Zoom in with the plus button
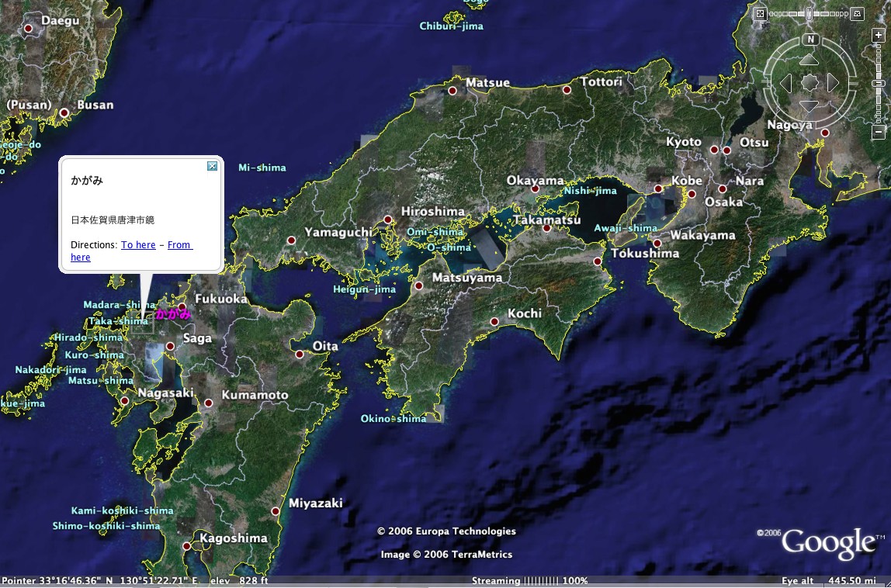The height and width of the screenshot is (588, 891). click(879, 35)
